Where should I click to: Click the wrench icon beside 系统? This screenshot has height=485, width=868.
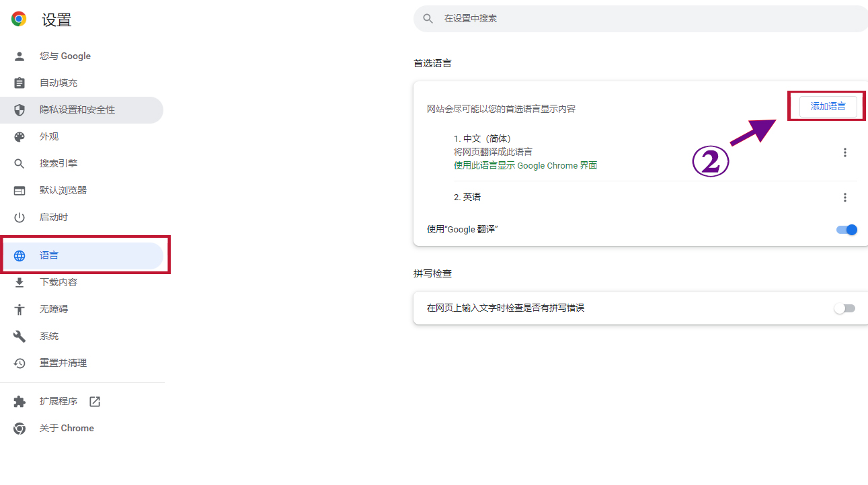pos(19,336)
